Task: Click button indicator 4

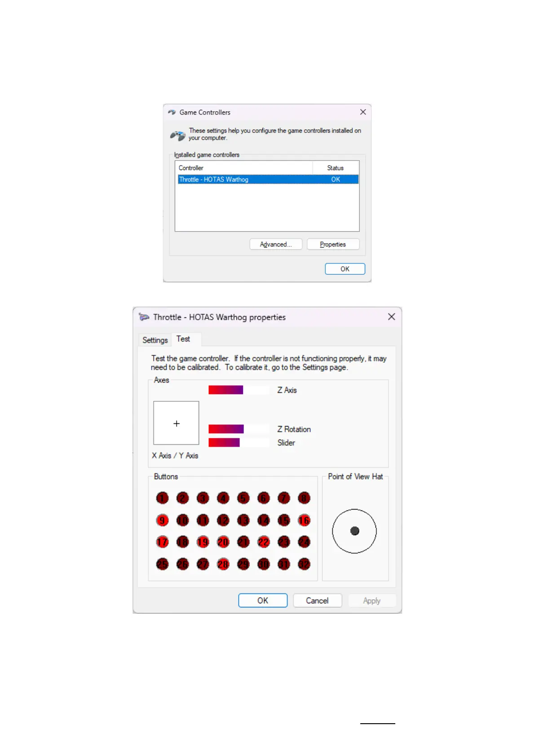Action: (223, 498)
